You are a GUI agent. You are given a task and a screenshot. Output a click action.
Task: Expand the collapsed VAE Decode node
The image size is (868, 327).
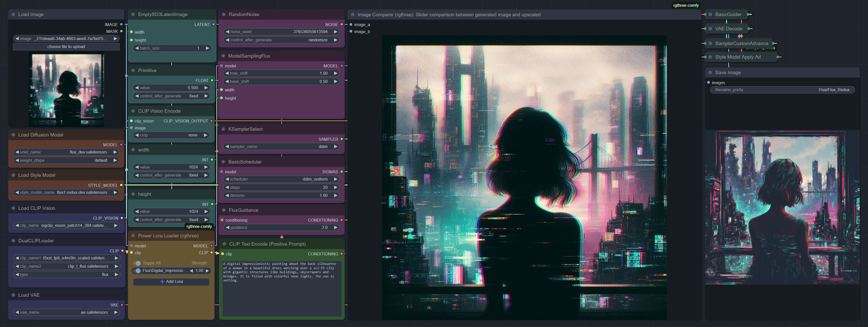pos(710,29)
